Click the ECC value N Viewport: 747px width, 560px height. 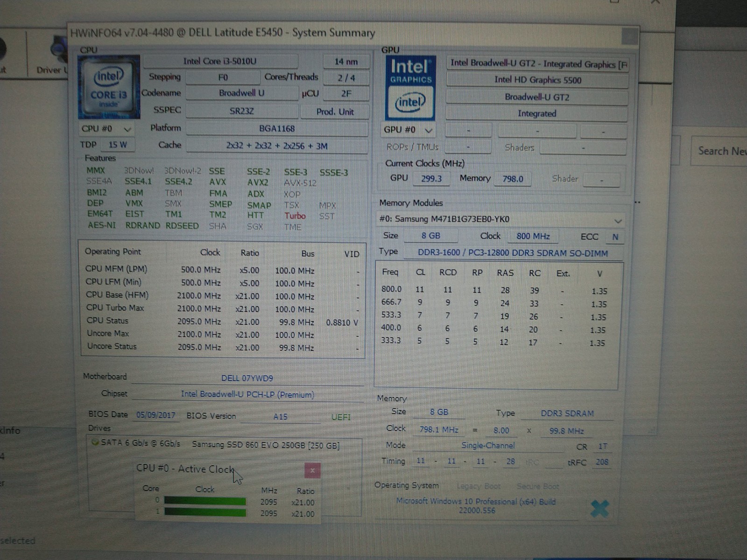coord(615,237)
